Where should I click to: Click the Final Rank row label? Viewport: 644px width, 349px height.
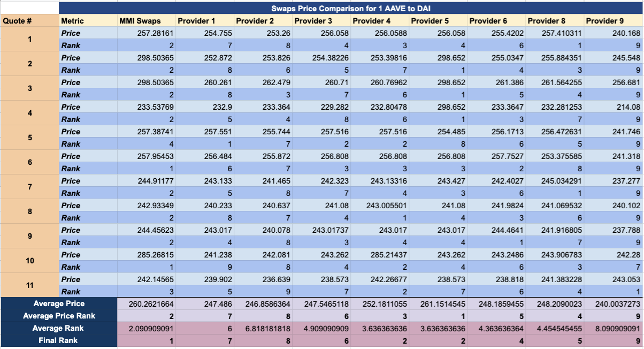(59, 341)
